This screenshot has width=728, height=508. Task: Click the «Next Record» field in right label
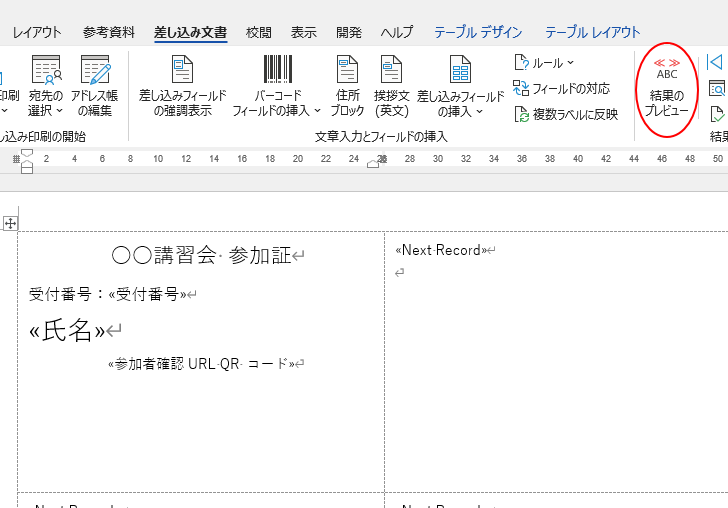441,250
